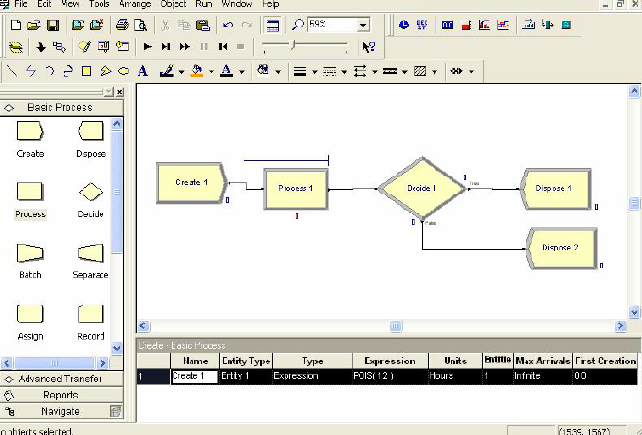Click the context help pointer icon
Viewport: 642px width, 435px height.
pos(368,47)
